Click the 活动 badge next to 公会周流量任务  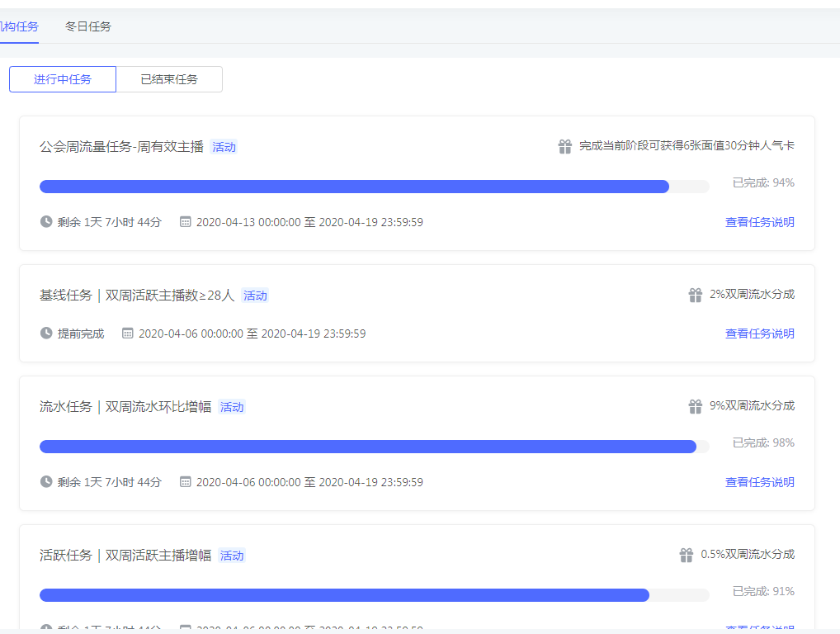click(223, 146)
